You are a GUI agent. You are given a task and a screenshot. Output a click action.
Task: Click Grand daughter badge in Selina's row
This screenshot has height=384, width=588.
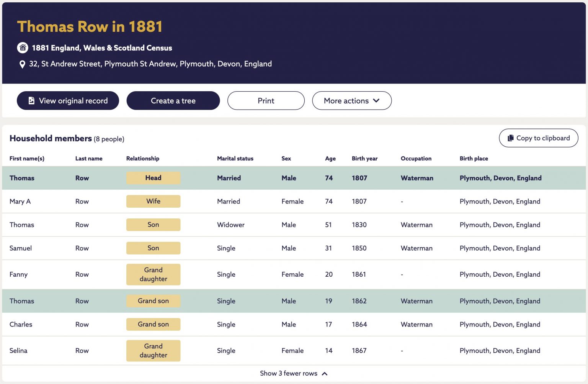[x=153, y=351]
